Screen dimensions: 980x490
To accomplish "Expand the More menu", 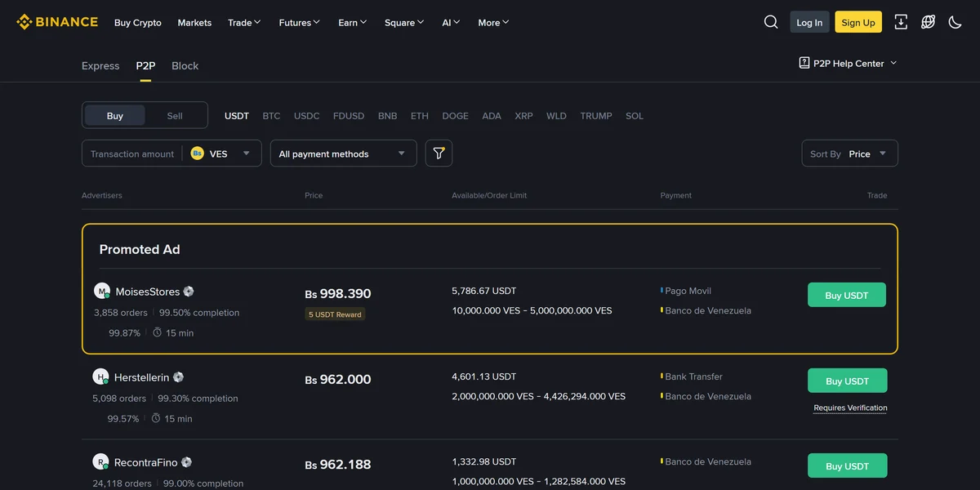I will point(493,22).
